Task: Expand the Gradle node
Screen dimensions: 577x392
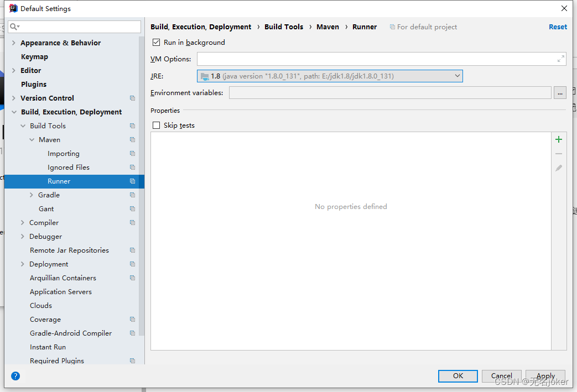Action: (x=32, y=195)
